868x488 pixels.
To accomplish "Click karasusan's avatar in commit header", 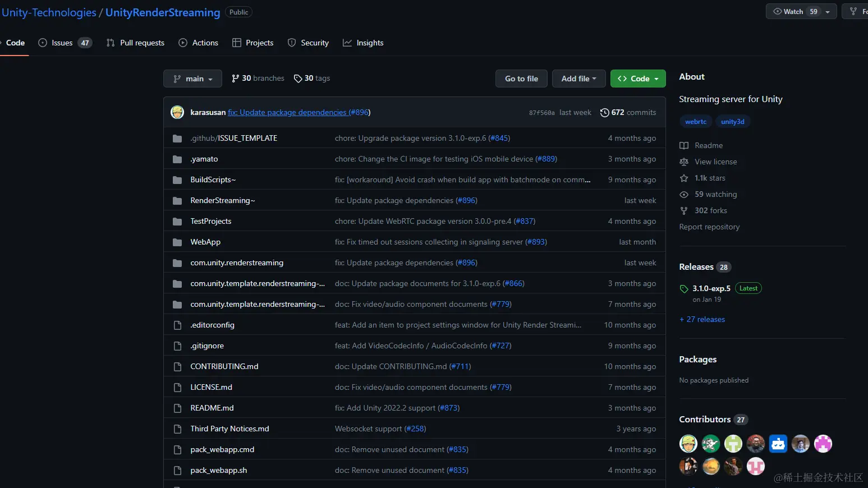I will click(x=177, y=112).
